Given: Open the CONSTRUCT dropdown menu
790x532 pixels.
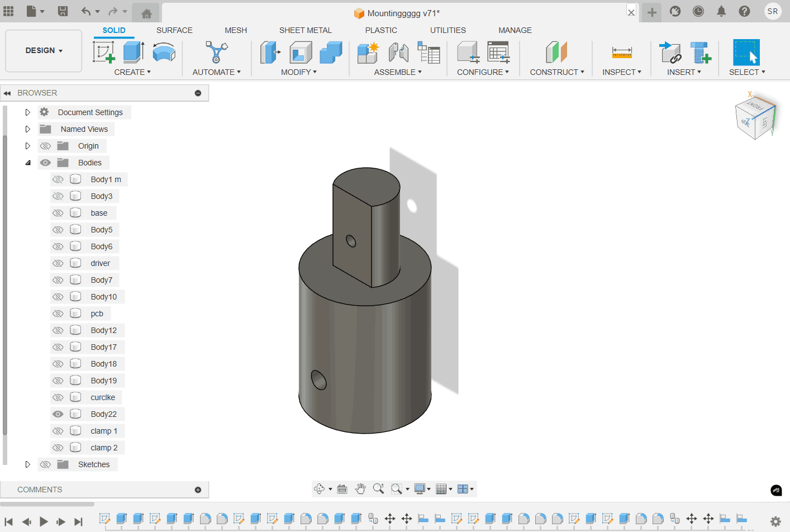Looking at the screenshot, I should click(x=557, y=72).
